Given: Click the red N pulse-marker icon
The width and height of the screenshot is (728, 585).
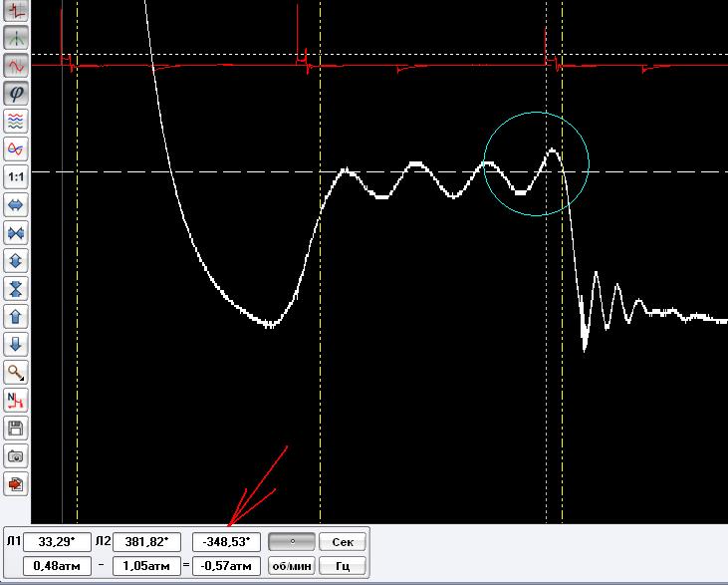Looking at the screenshot, I should pos(16,400).
